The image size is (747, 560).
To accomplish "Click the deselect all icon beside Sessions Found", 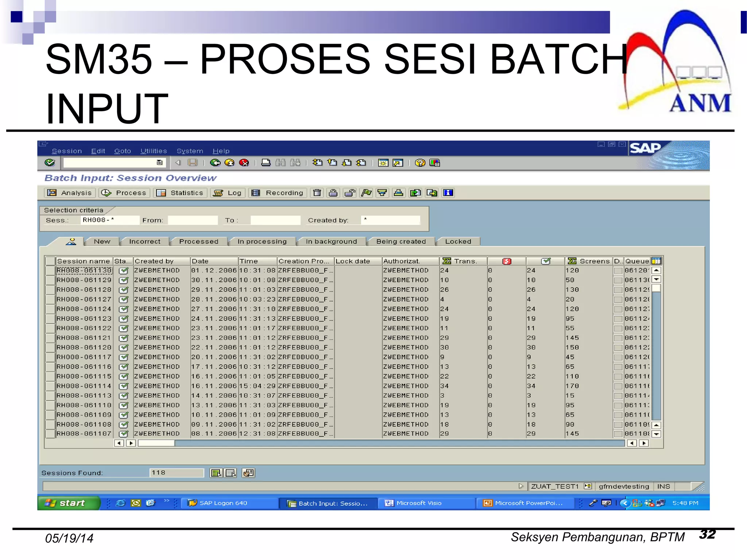I will click(231, 473).
